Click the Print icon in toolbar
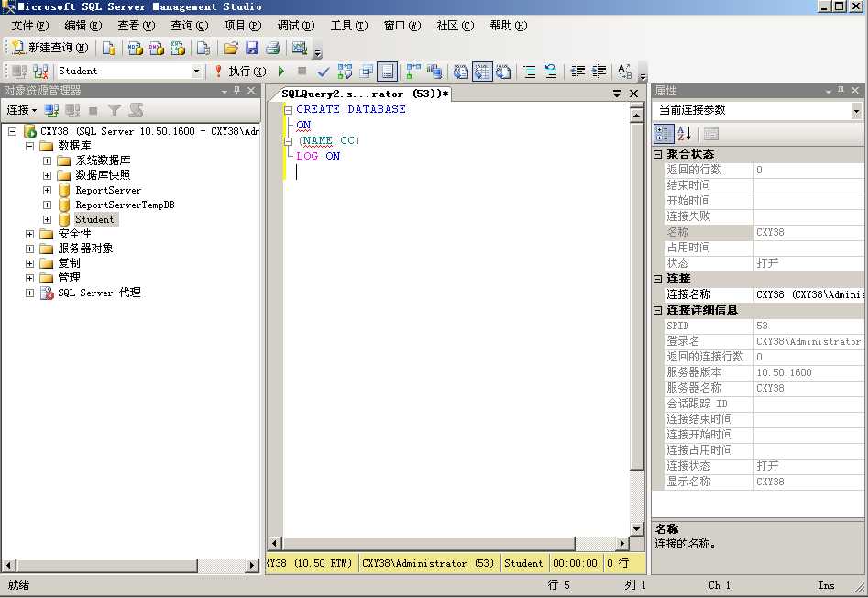This screenshot has height=598, width=868. pyautogui.click(x=272, y=49)
